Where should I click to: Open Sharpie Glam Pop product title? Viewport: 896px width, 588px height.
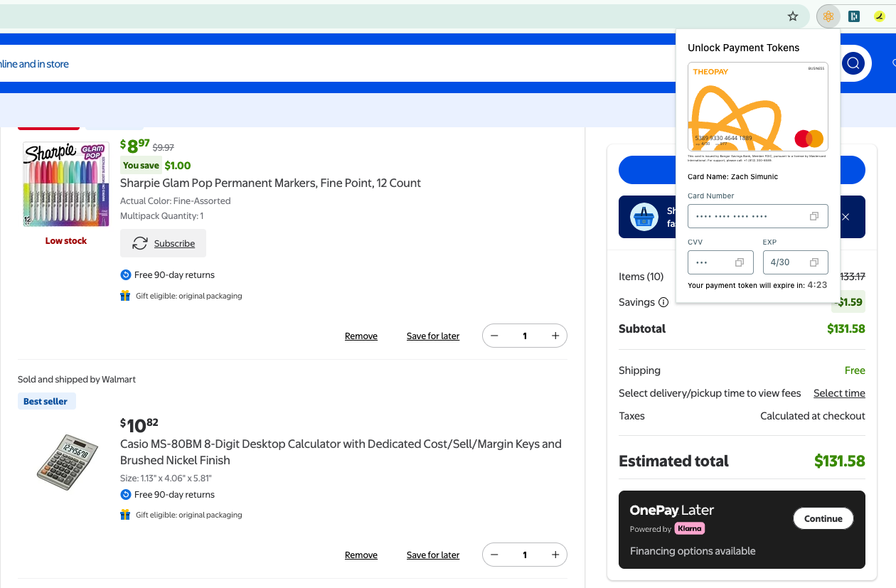point(270,183)
